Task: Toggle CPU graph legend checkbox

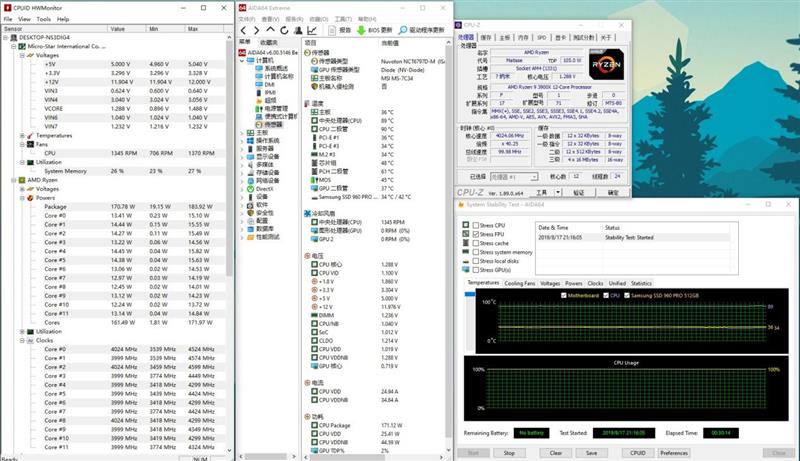Action: tap(606, 295)
